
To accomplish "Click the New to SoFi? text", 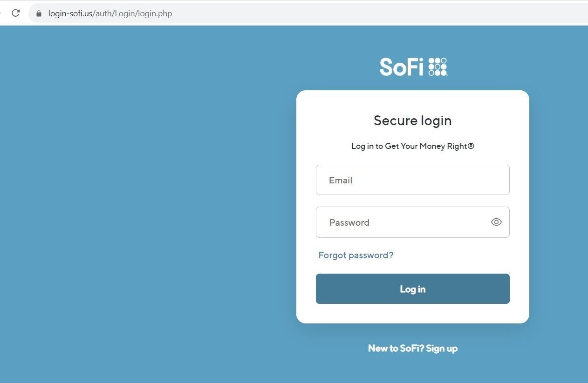I will pyautogui.click(x=396, y=348).
